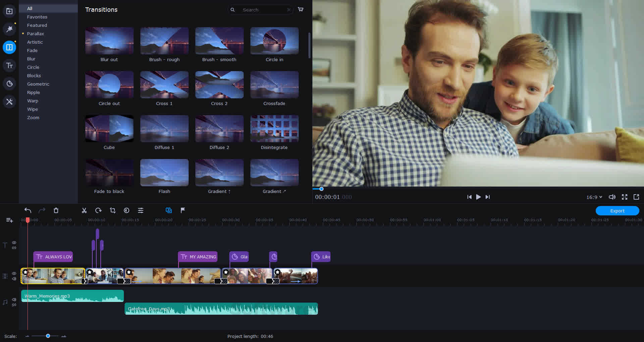
Task: Expand the Geometric transitions category
Action: coord(38,84)
